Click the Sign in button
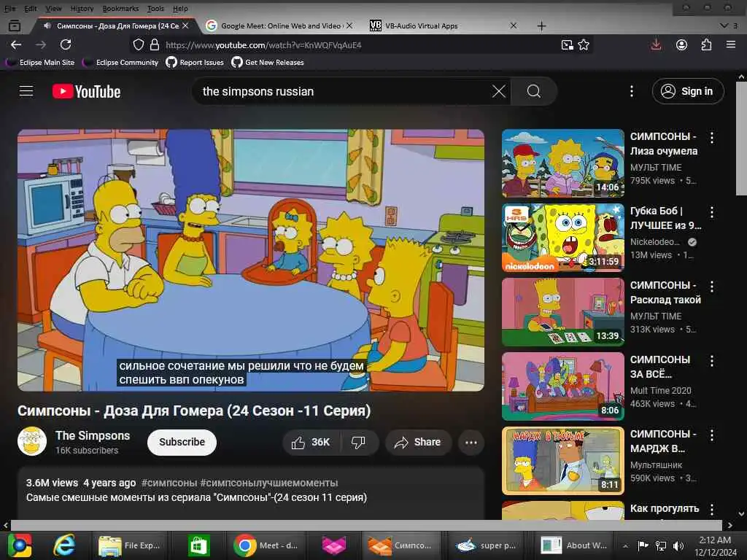The image size is (747, 560). (x=688, y=91)
